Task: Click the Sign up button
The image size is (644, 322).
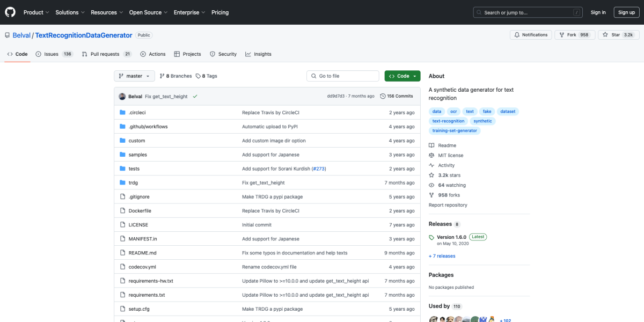Action: 626,12
